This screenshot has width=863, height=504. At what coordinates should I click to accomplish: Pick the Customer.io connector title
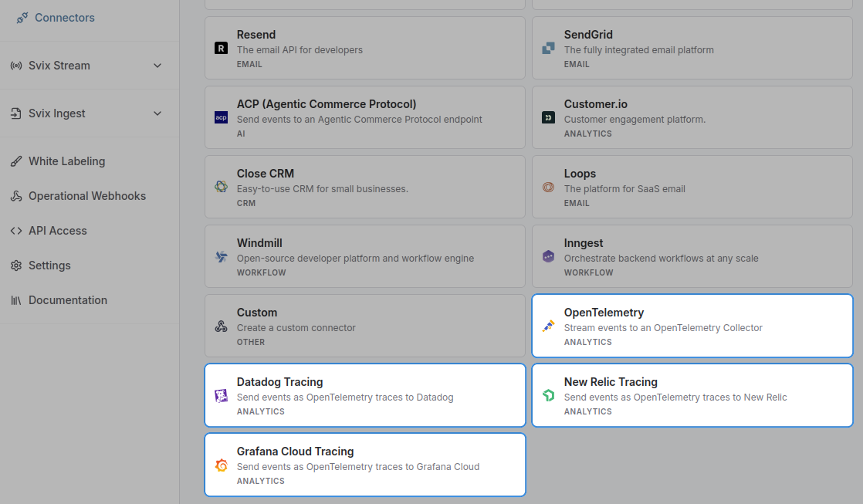click(x=595, y=104)
